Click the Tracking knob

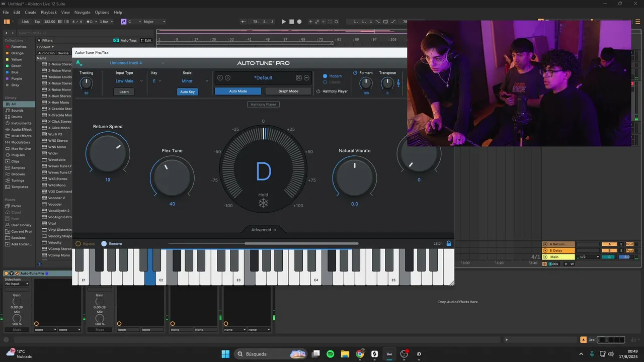tap(86, 83)
